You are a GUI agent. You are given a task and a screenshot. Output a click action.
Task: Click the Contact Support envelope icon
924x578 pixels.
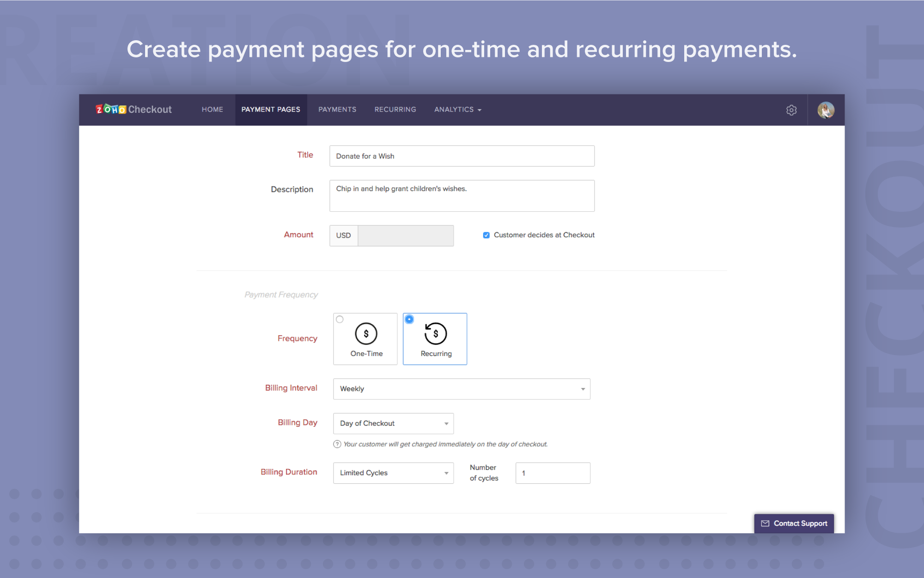(x=765, y=523)
